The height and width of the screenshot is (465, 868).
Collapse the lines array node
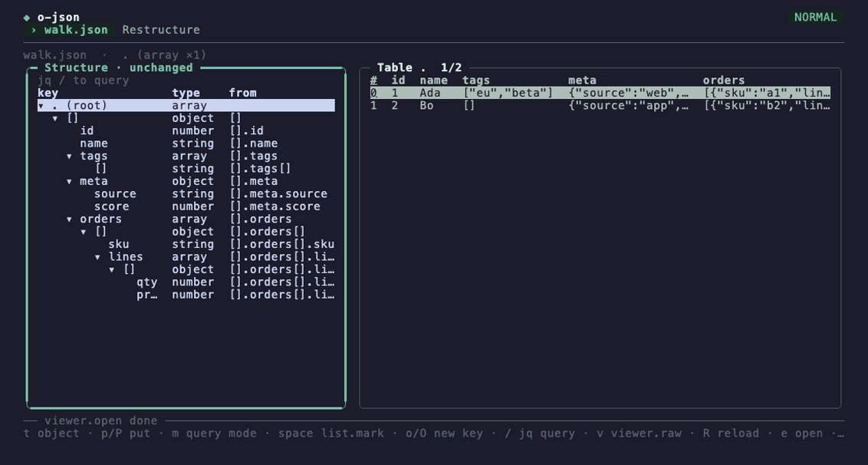[97, 256]
